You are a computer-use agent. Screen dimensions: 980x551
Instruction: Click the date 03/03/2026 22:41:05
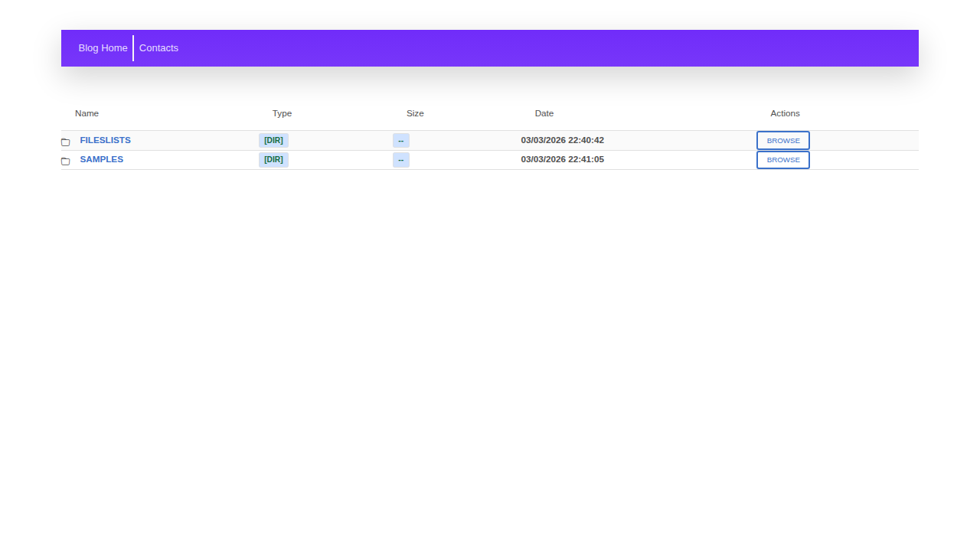562,160
